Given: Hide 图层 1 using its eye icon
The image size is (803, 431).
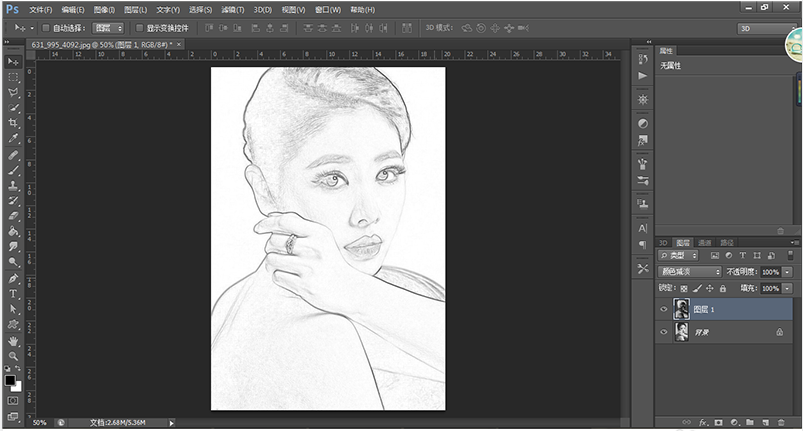Looking at the screenshot, I should [x=664, y=310].
